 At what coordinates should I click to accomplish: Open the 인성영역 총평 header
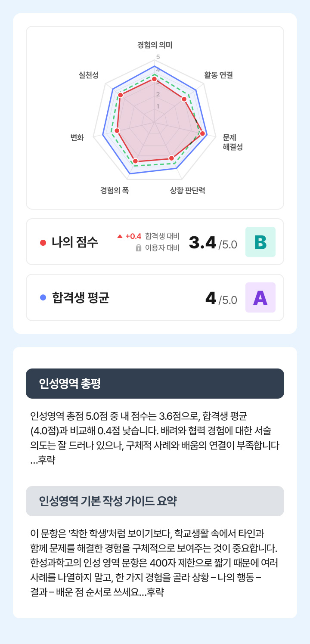155,384
